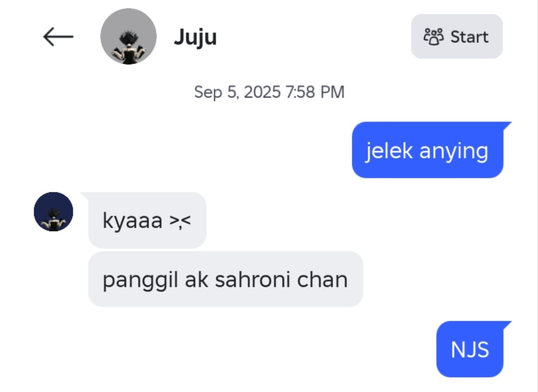The height and width of the screenshot is (392, 538).
Task: Click the tail corner of the NJS bubble
Action: pyautogui.click(x=507, y=325)
